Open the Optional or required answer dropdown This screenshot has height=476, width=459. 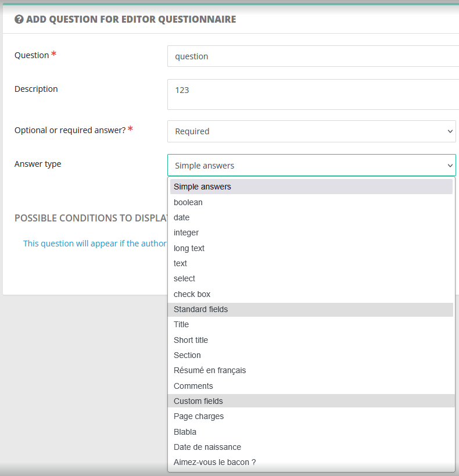point(311,131)
